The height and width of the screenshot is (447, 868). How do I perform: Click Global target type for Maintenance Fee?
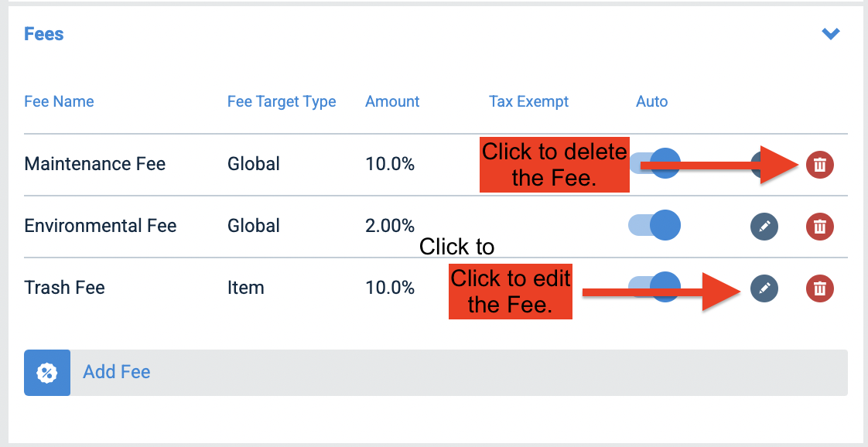pos(254,164)
